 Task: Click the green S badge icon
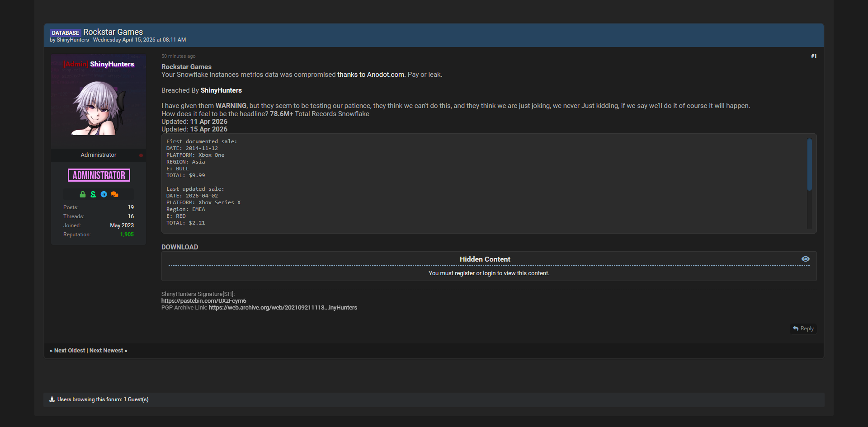[x=93, y=194]
